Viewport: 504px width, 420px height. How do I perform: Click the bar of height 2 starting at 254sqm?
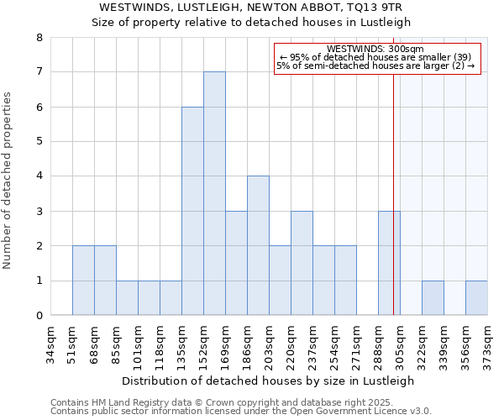coord(345,281)
